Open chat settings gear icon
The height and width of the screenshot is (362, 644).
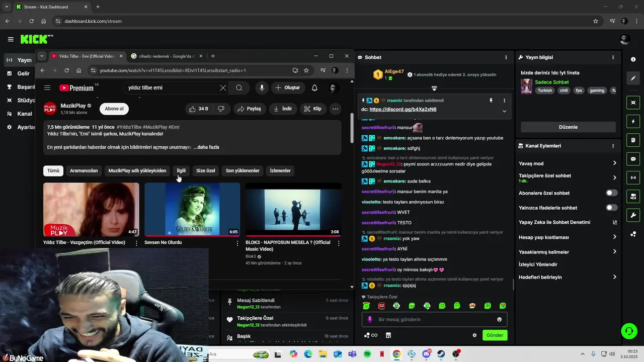coord(474,335)
